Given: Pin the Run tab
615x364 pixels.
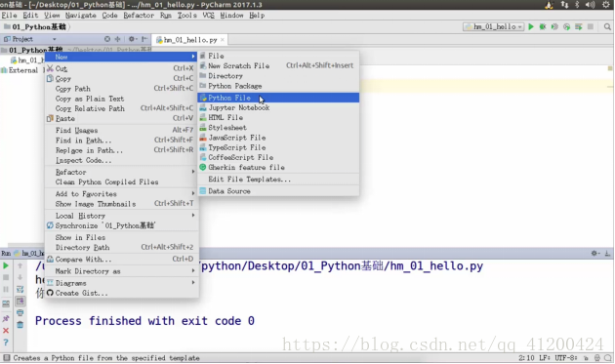Looking at the screenshot, I should pyautogui.click(x=6, y=318).
